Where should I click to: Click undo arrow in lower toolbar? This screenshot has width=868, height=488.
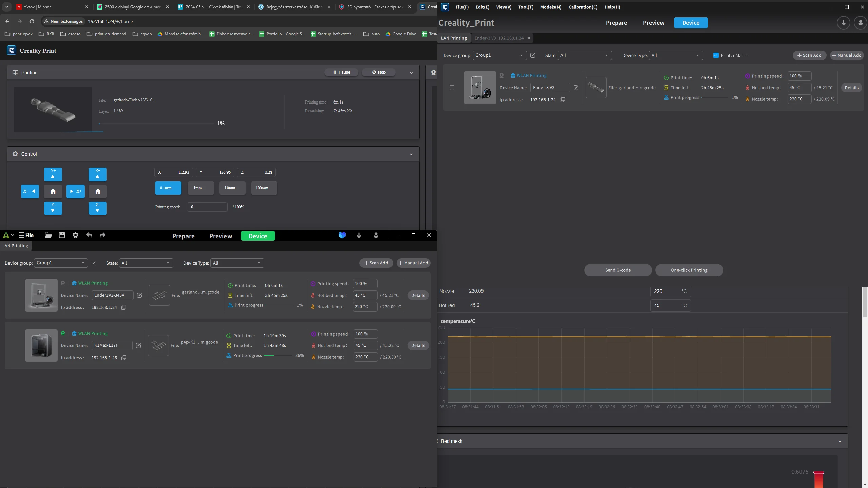point(89,235)
